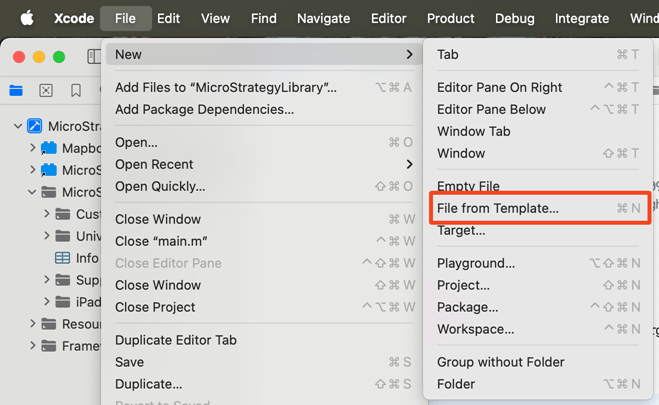Choose Close Project
The width and height of the screenshot is (659, 405).
(264, 307)
